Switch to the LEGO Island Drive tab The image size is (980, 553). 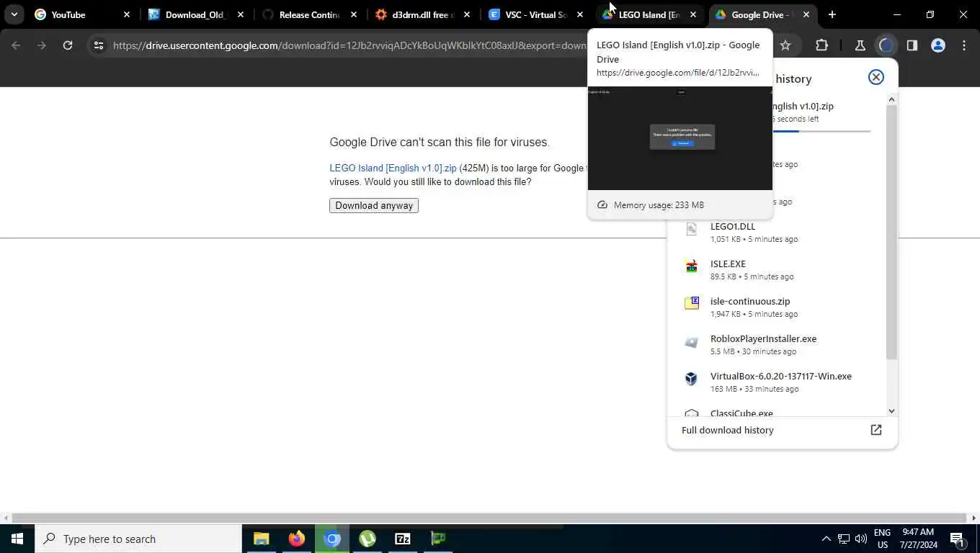coord(649,14)
